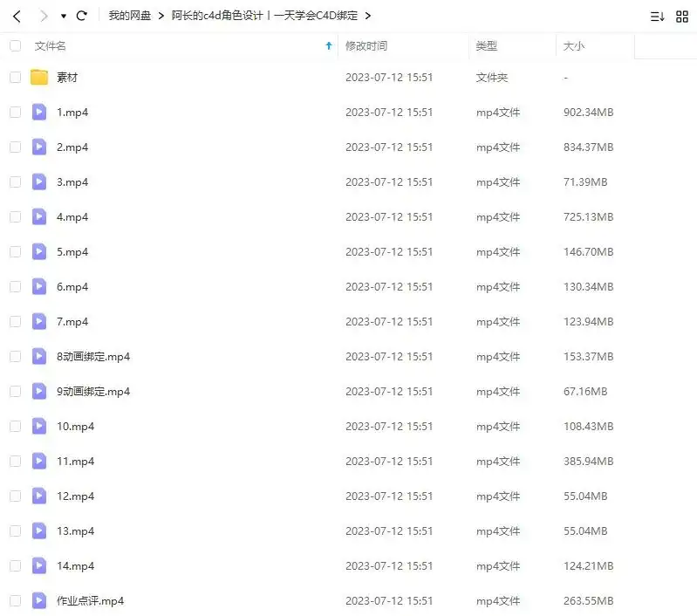
Task: Click the video icon of 3.mp4
Action: (x=39, y=181)
